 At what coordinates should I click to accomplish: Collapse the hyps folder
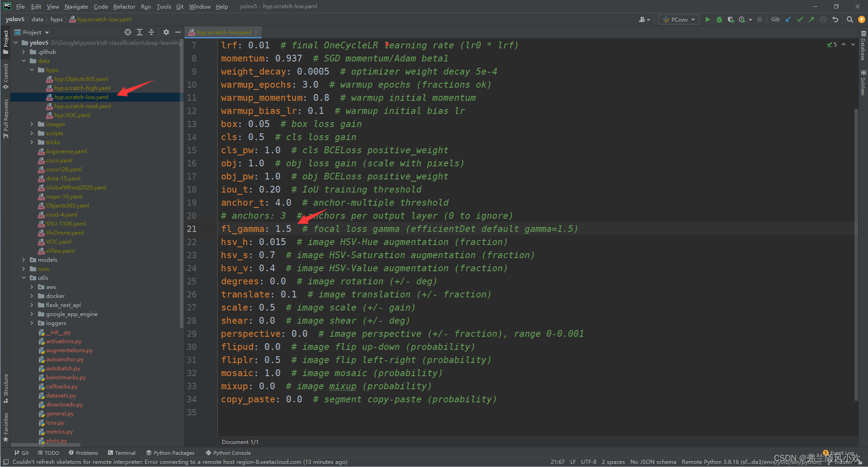pos(32,70)
